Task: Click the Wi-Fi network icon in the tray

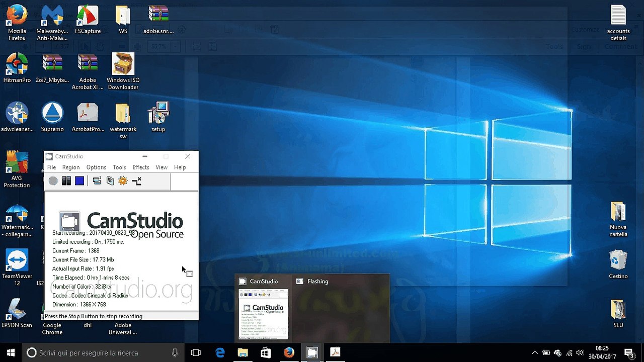Action: pos(570,353)
